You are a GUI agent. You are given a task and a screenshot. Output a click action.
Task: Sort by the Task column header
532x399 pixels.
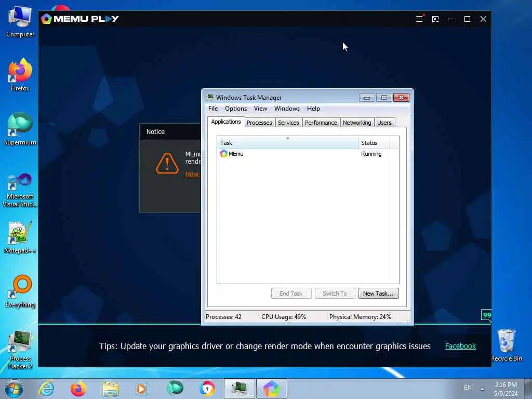287,142
